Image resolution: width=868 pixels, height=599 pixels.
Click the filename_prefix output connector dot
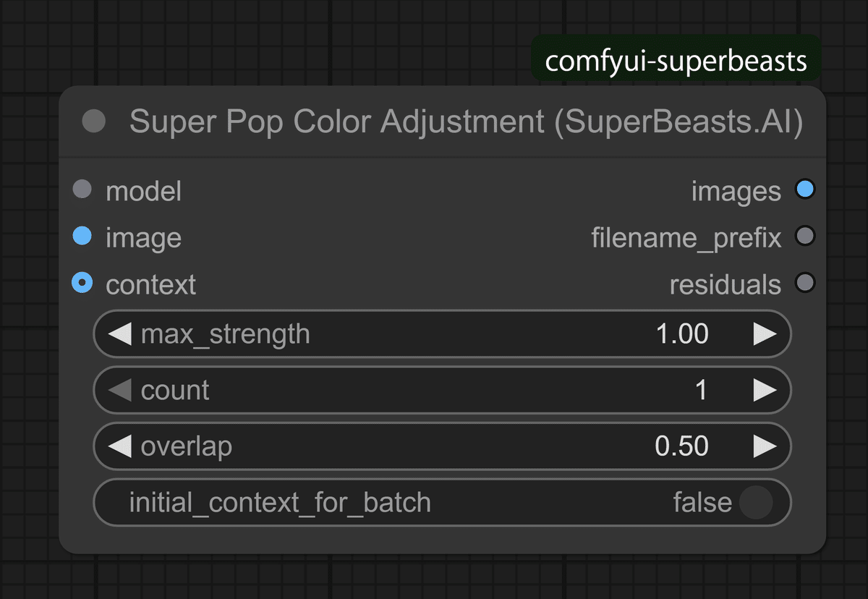(805, 237)
